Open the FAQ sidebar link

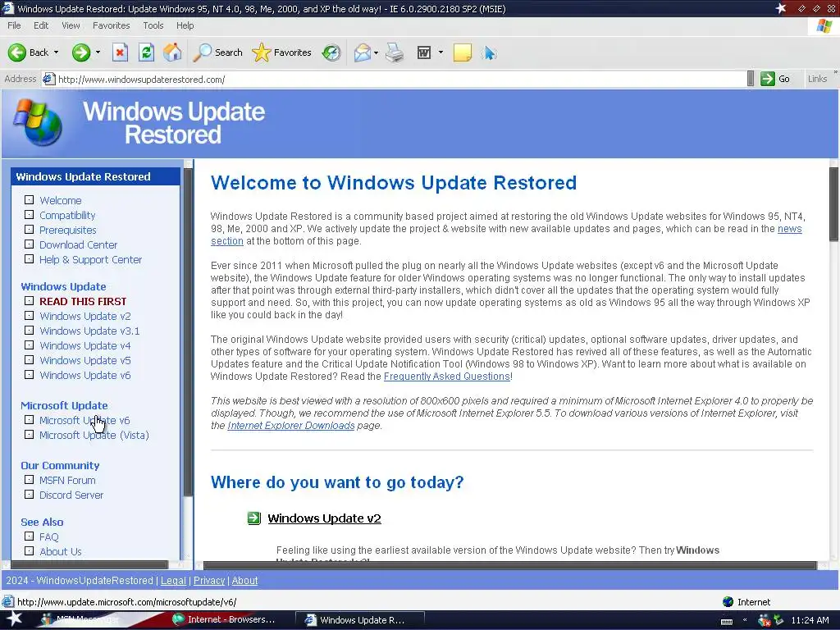coord(48,536)
